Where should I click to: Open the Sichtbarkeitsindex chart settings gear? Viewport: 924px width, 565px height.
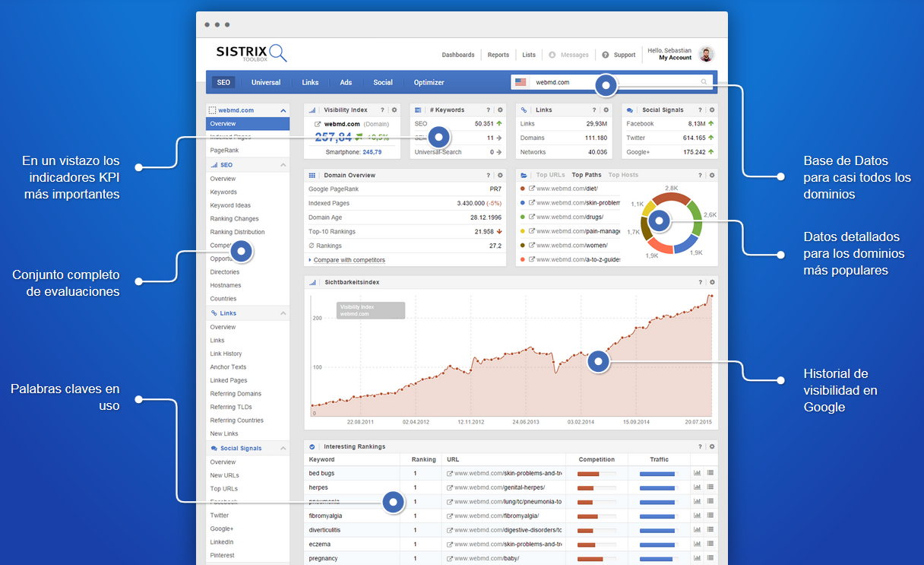tap(712, 282)
